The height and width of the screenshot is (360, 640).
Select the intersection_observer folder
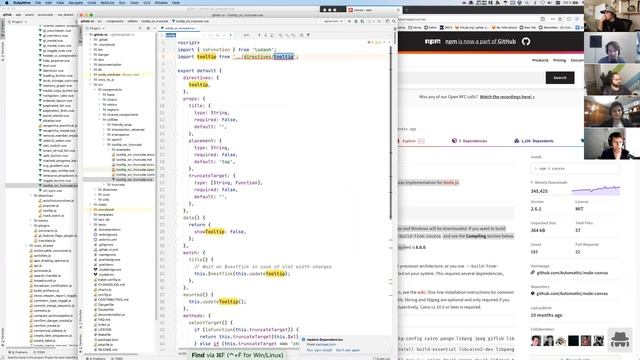[125, 129]
